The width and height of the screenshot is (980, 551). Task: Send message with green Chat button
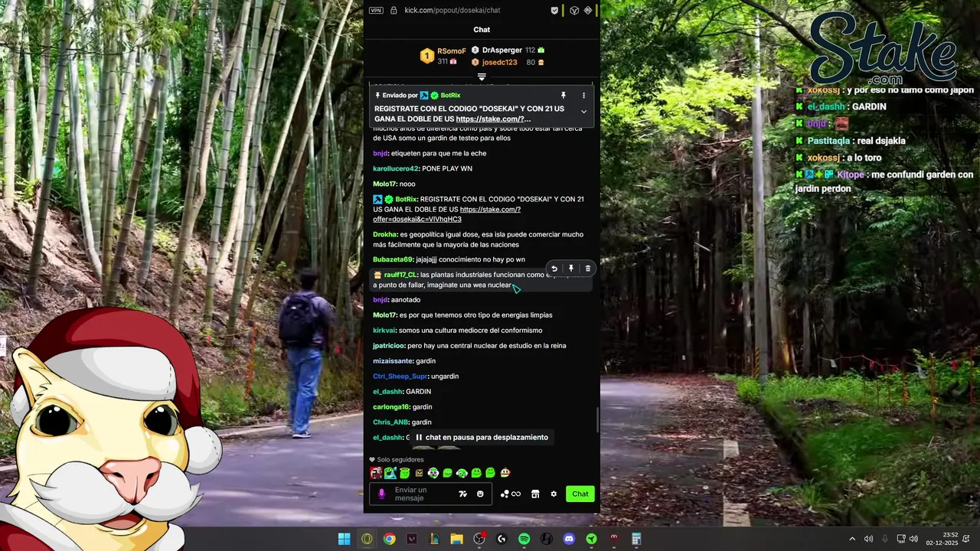pos(580,494)
